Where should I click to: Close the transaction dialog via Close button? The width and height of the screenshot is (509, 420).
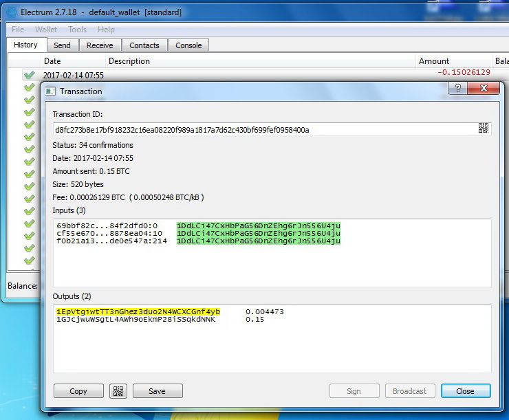tap(466, 391)
